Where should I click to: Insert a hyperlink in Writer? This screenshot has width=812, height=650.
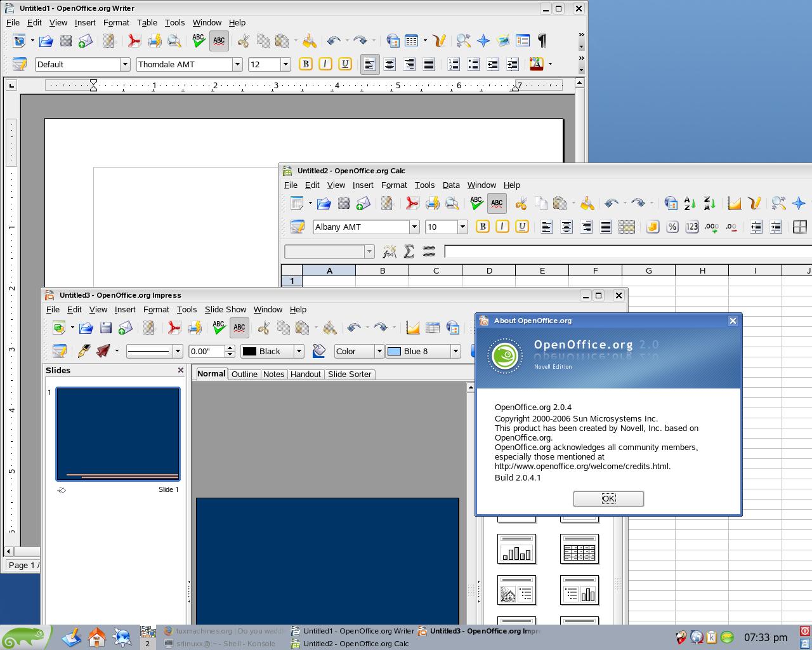(x=393, y=41)
